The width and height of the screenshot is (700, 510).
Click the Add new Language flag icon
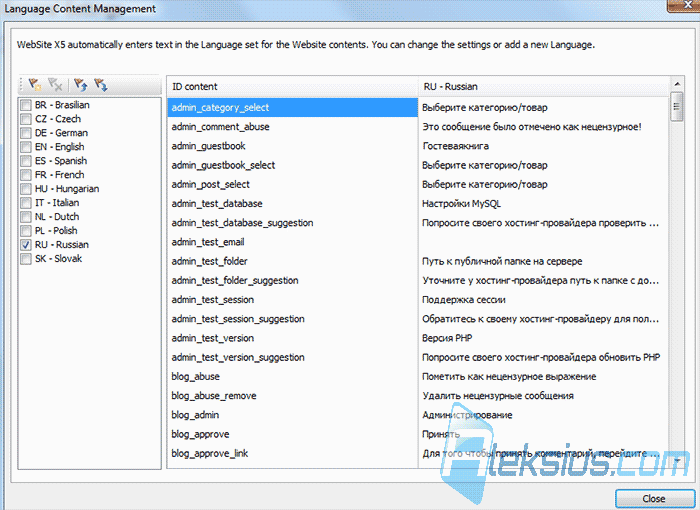click(35, 84)
